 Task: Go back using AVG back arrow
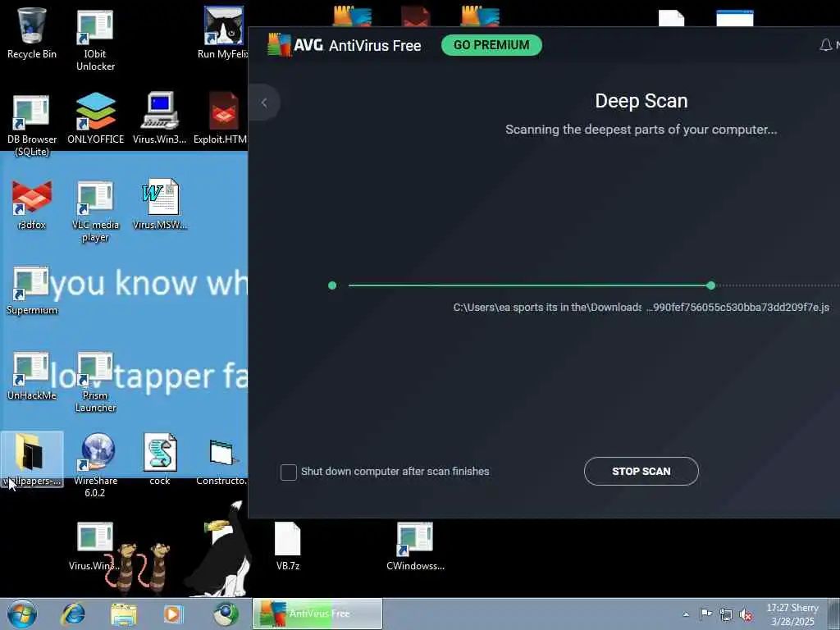click(x=264, y=103)
